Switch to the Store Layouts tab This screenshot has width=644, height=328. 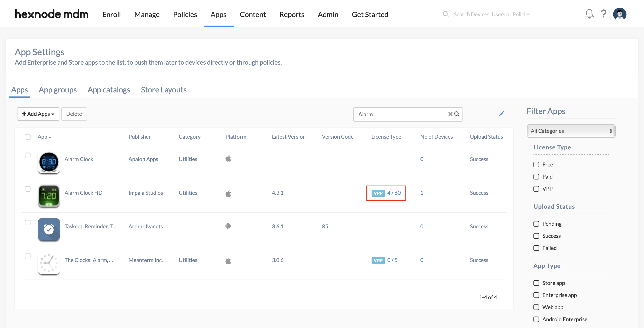coord(164,90)
